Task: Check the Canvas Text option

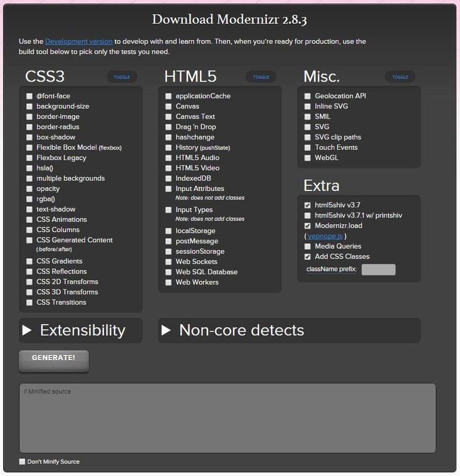Action: click(x=168, y=117)
